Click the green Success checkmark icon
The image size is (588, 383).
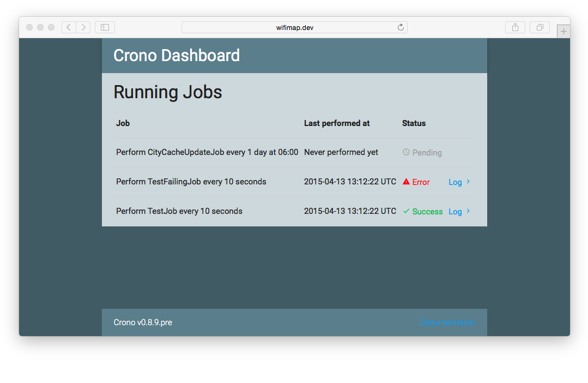coord(406,211)
